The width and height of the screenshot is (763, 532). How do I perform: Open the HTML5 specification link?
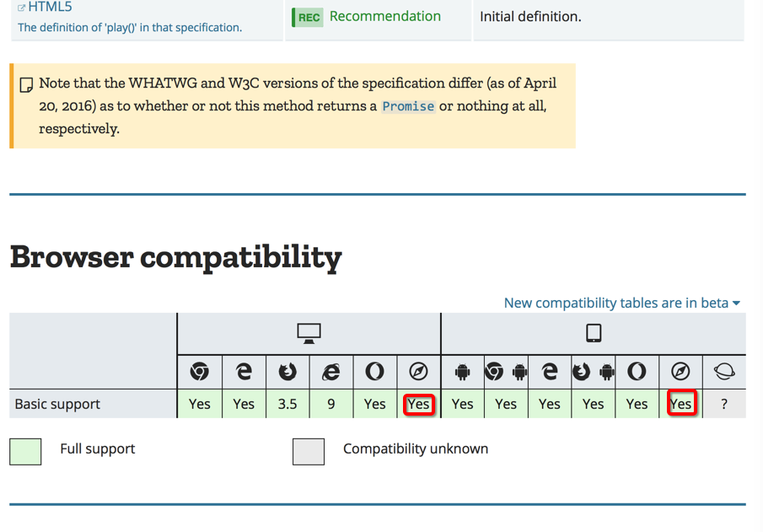coord(50,8)
